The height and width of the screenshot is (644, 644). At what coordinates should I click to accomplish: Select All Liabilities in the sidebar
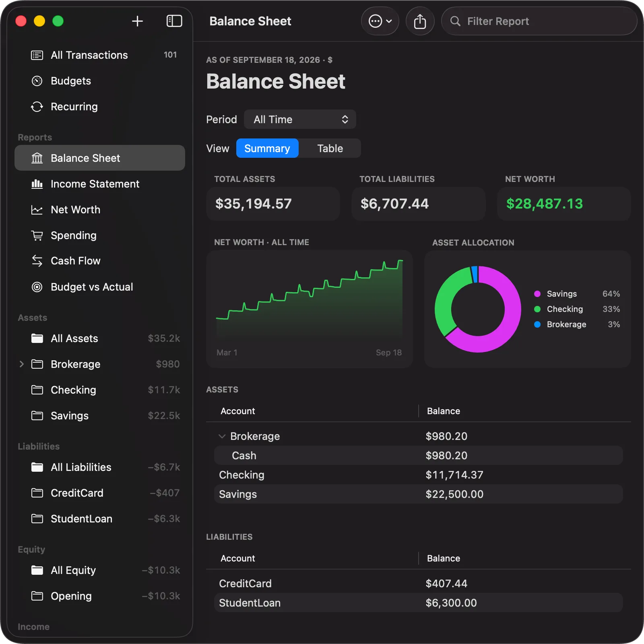pos(100,467)
